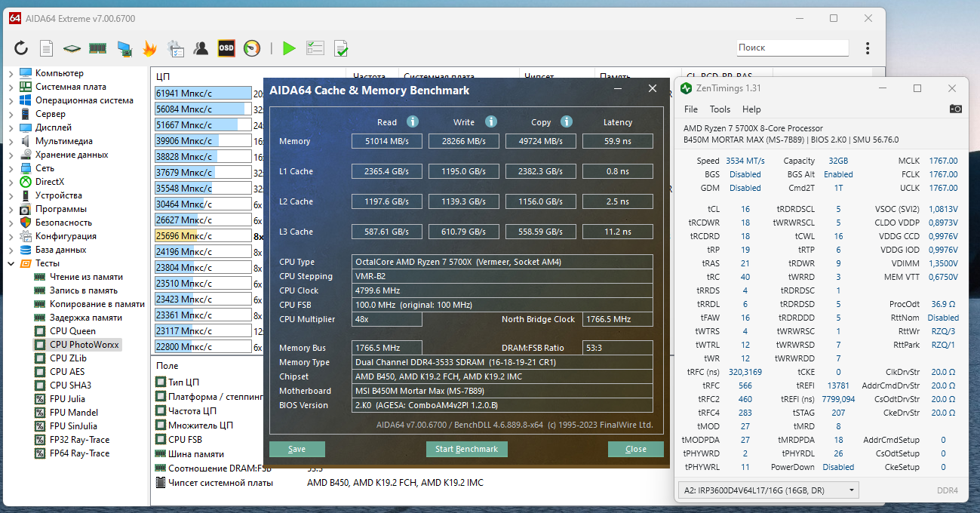Viewport: 980px width, 513px height.
Task: Click the gear and checklist toolbar icon
Action: click(x=175, y=48)
